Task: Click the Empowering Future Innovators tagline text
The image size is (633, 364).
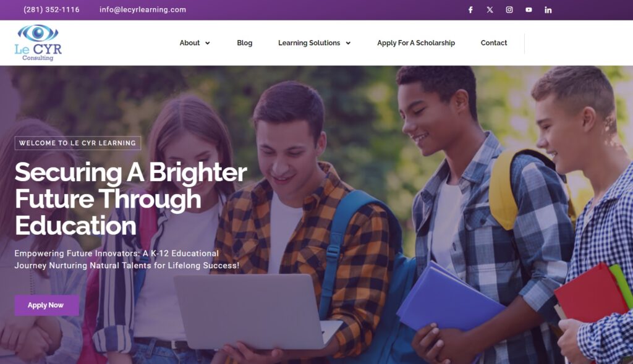Action: click(x=127, y=260)
